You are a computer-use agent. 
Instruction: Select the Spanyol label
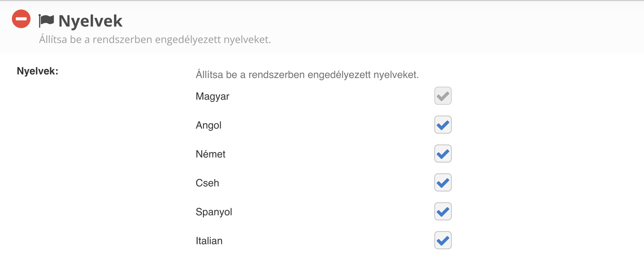click(x=214, y=212)
